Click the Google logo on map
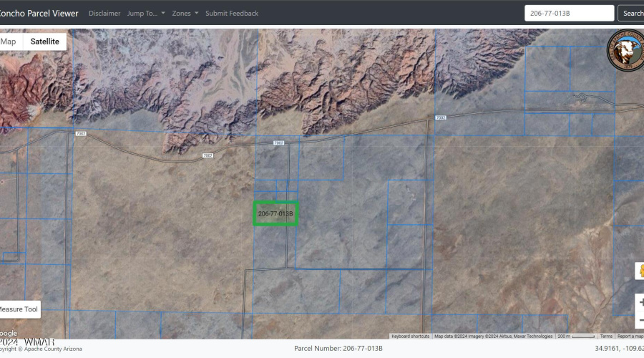Image resolution: width=644 pixels, height=358 pixels. coord(9,333)
